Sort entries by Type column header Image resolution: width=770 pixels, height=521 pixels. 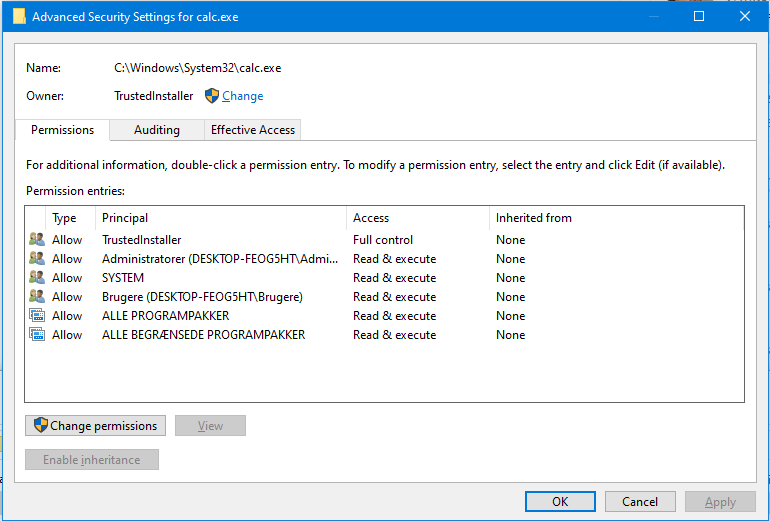70,218
